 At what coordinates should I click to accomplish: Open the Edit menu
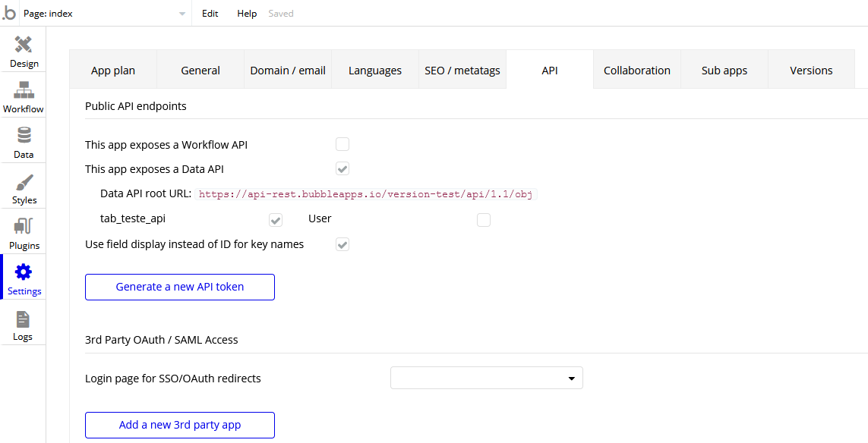point(210,14)
